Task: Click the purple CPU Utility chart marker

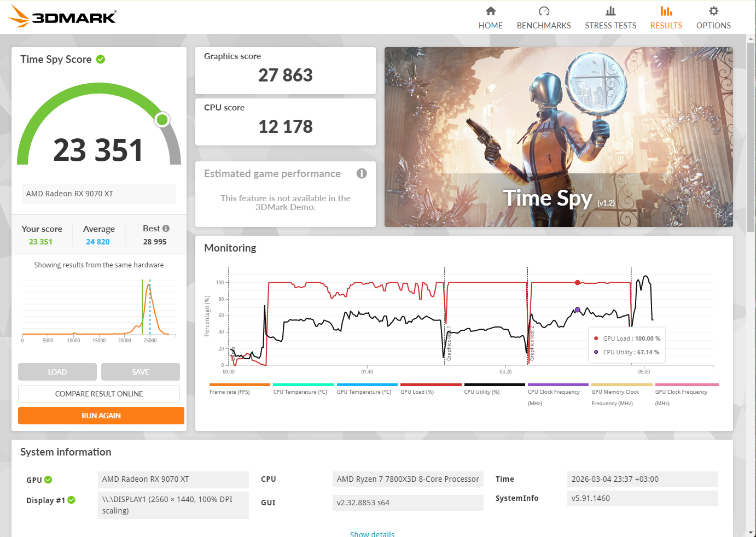Action: pyautogui.click(x=577, y=310)
